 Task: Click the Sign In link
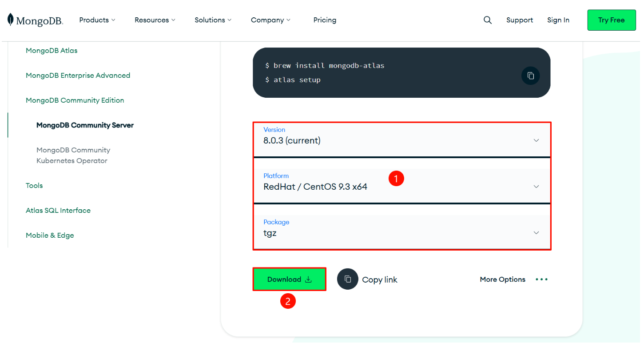coord(558,20)
